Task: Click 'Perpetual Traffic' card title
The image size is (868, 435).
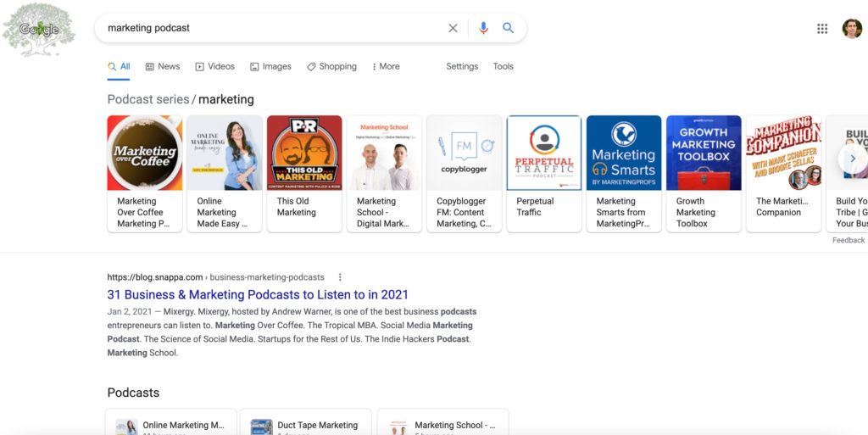Action: tap(536, 207)
